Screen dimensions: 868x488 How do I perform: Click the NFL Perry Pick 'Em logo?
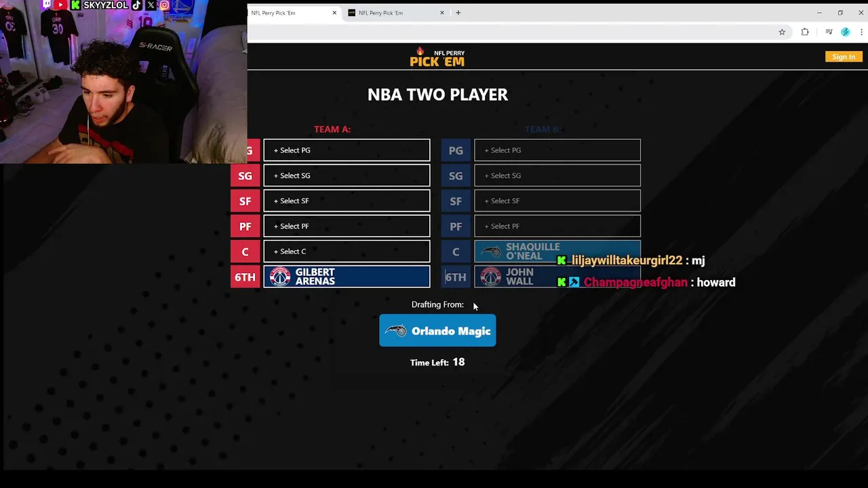pos(437,57)
